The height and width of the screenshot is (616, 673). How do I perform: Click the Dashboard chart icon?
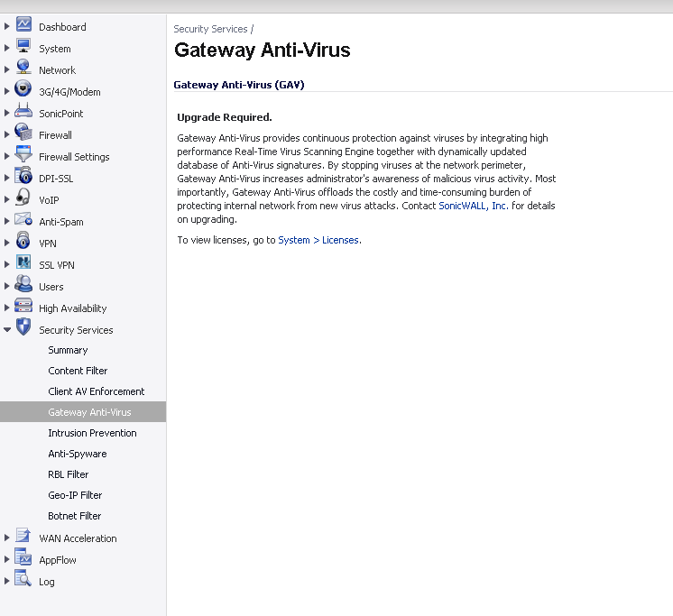coord(23,24)
